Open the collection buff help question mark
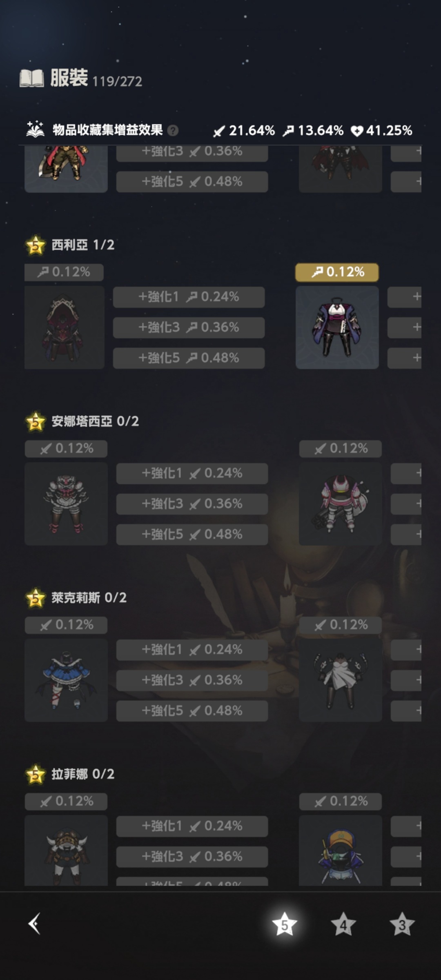Image resolution: width=441 pixels, height=980 pixels. pyautogui.click(x=173, y=131)
